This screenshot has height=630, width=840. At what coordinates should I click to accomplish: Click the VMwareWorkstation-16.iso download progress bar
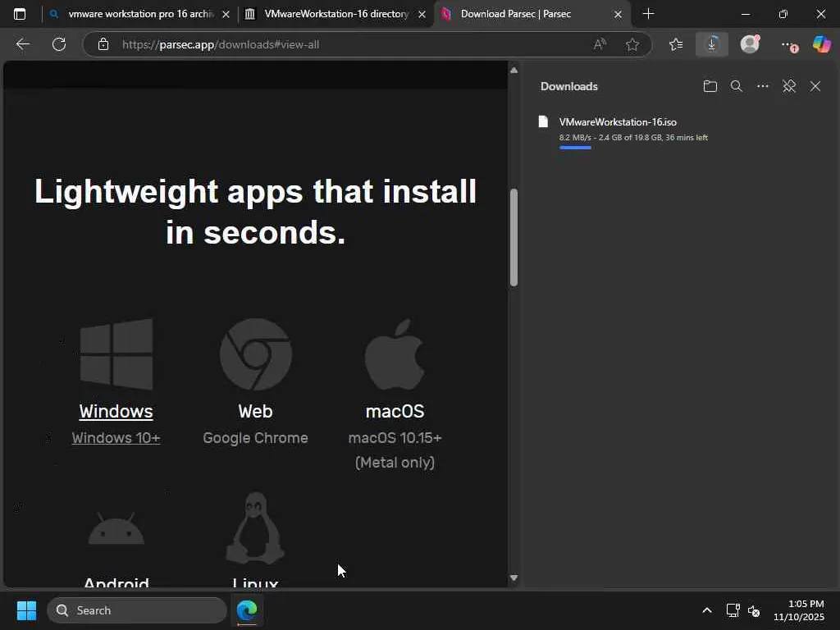575,148
